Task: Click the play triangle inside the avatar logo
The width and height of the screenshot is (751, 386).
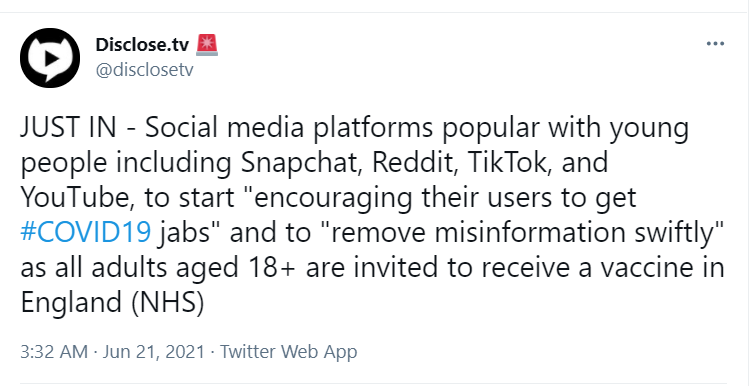Action: pyautogui.click(x=51, y=58)
